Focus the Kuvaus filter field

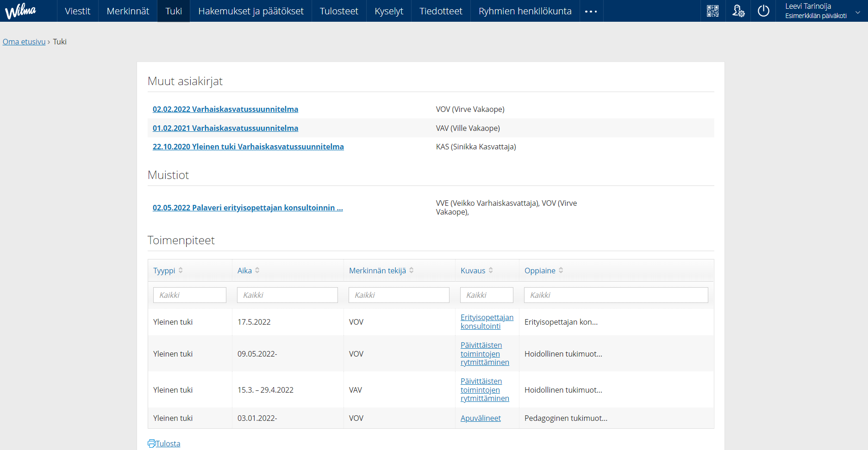[x=487, y=295]
